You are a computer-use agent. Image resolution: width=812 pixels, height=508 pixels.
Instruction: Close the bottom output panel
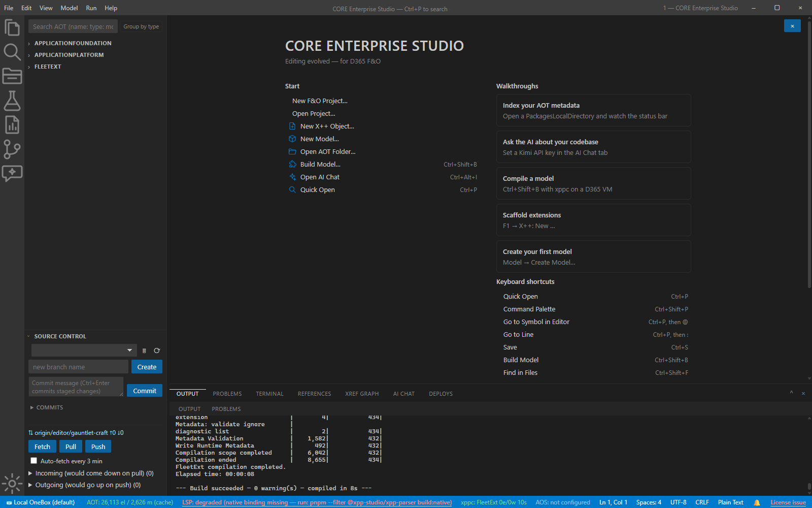tap(803, 394)
